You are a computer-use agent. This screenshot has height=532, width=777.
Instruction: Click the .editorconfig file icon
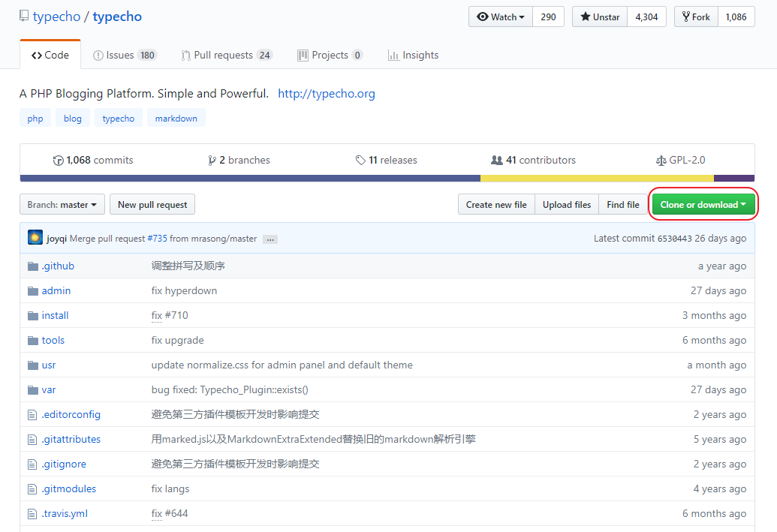pyautogui.click(x=32, y=415)
